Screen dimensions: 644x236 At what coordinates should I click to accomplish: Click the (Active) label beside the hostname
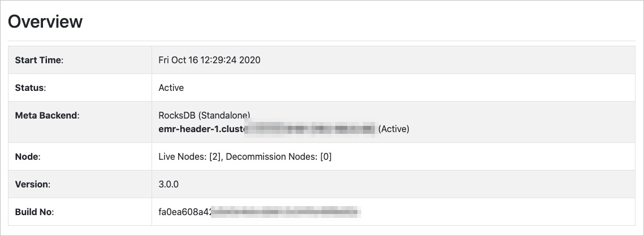click(394, 129)
